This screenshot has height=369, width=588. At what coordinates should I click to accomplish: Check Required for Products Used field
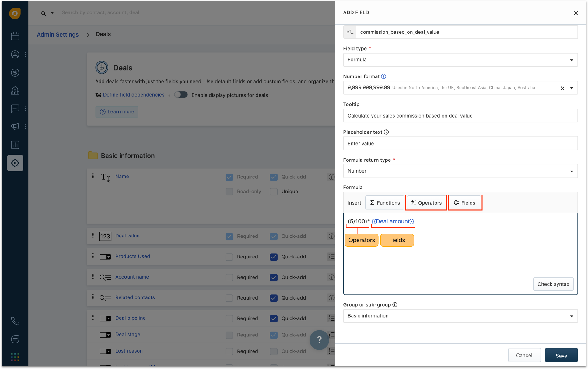point(229,257)
